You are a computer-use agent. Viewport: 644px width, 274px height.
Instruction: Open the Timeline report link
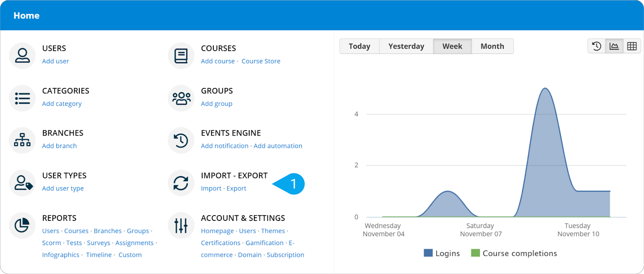click(x=99, y=255)
